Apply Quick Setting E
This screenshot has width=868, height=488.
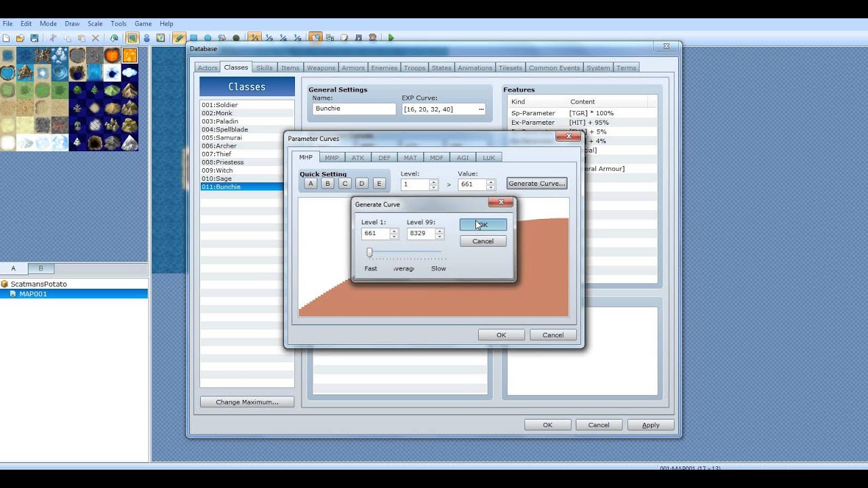pos(379,184)
